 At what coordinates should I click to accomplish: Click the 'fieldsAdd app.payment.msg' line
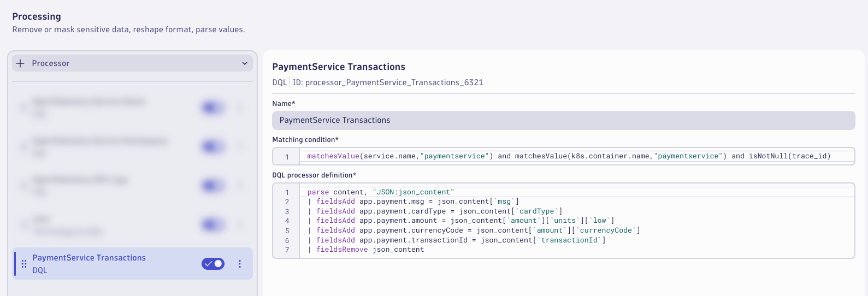pyautogui.click(x=414, y=202)
